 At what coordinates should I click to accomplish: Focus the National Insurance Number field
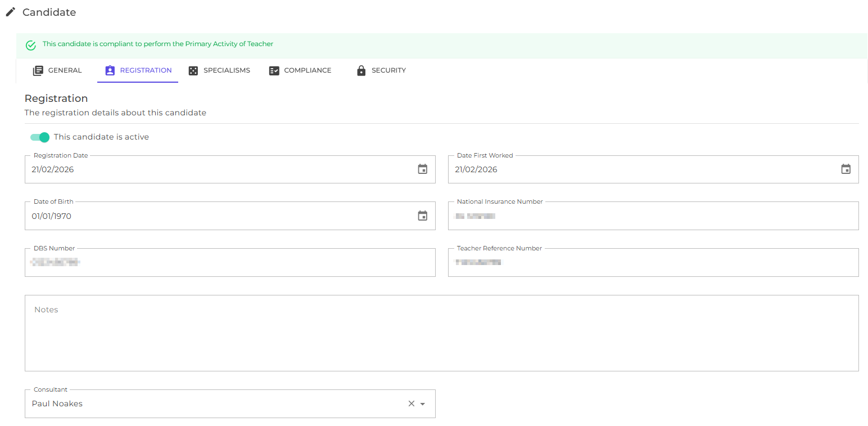tap(653, 216)
